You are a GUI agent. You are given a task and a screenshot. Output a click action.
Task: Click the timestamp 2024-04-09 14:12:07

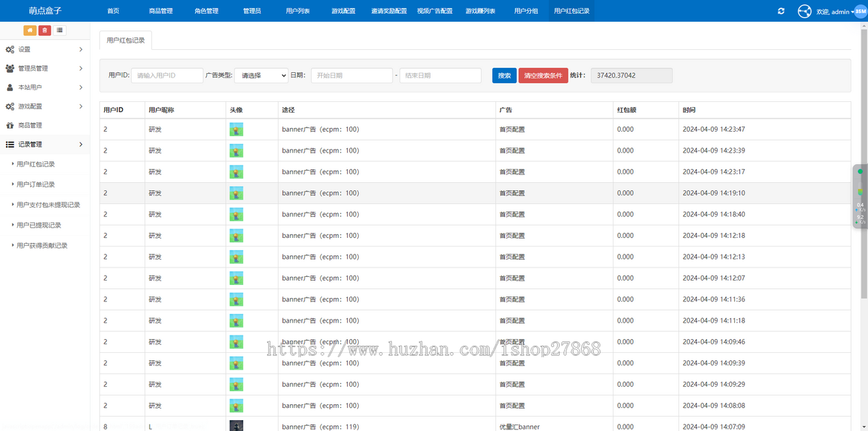[714, 278]
